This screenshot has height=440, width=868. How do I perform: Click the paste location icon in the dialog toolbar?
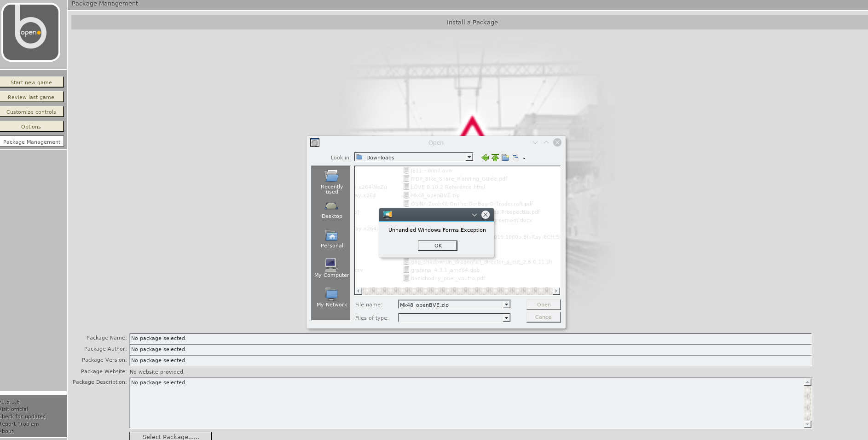click(516, 158)
